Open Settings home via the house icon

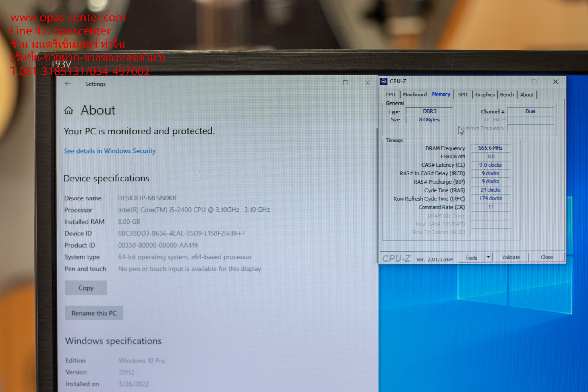69,110
